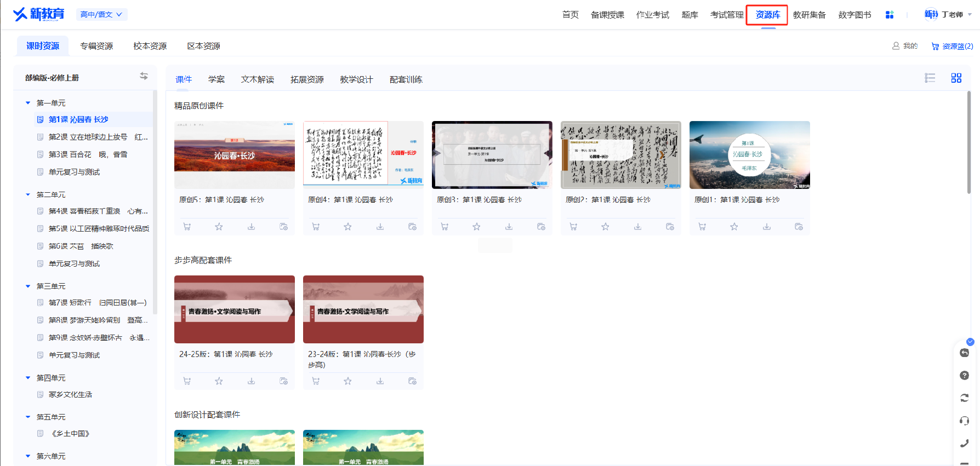
Task: Open 教研集备 navigation link
Action: [809, 15]
